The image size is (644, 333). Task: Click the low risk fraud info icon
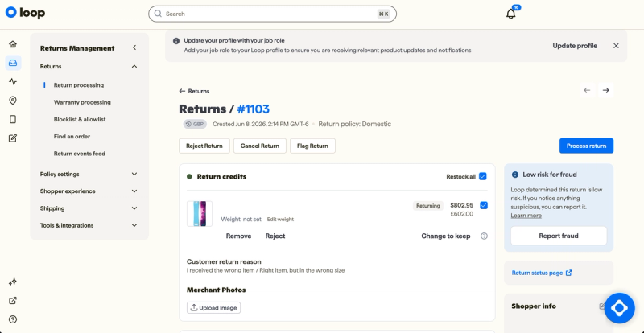click(x=515, y=175)
